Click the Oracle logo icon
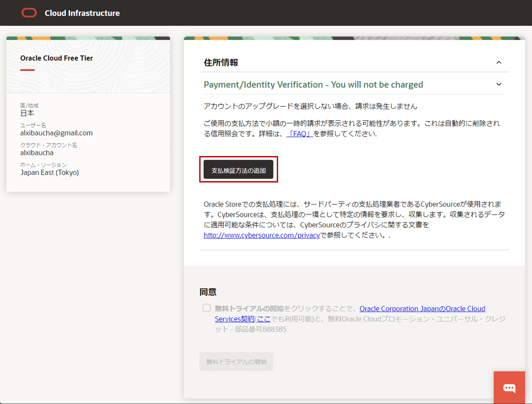This screenshot has width=532, height=404. [29, 13]
